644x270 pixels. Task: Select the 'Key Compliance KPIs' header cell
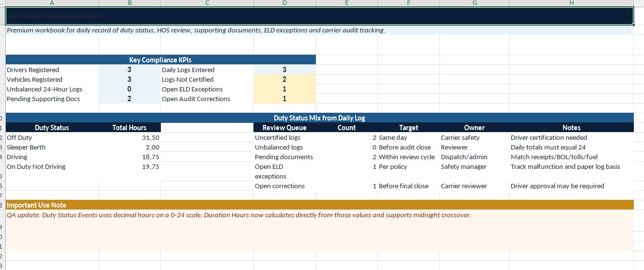(160, 60)
